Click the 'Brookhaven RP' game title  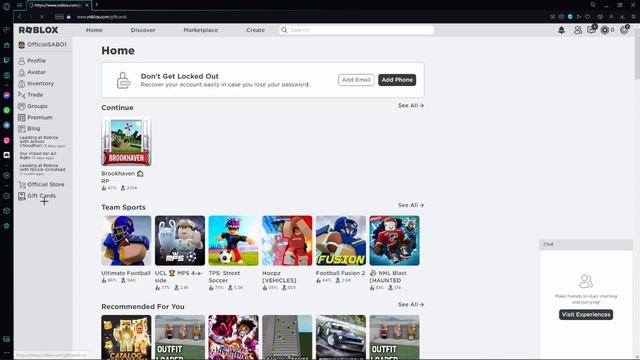[x=122, y=177]
